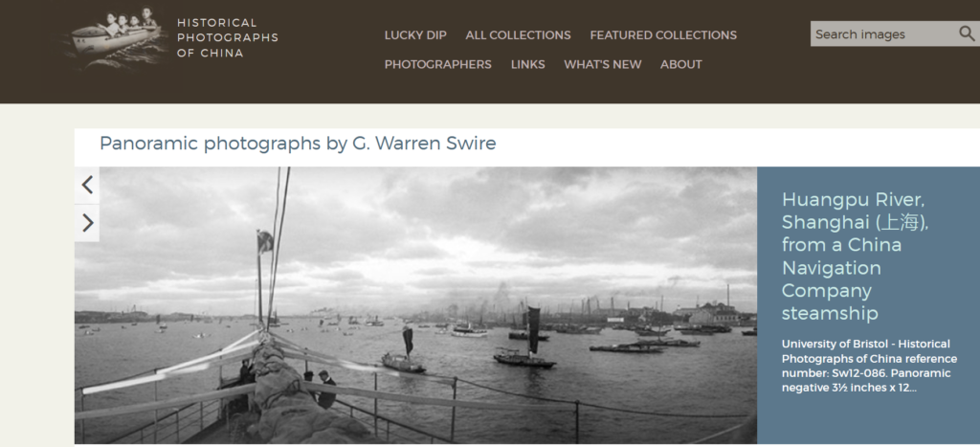
Task: Click the University of Bristol description text
Action: coord(869,366)
